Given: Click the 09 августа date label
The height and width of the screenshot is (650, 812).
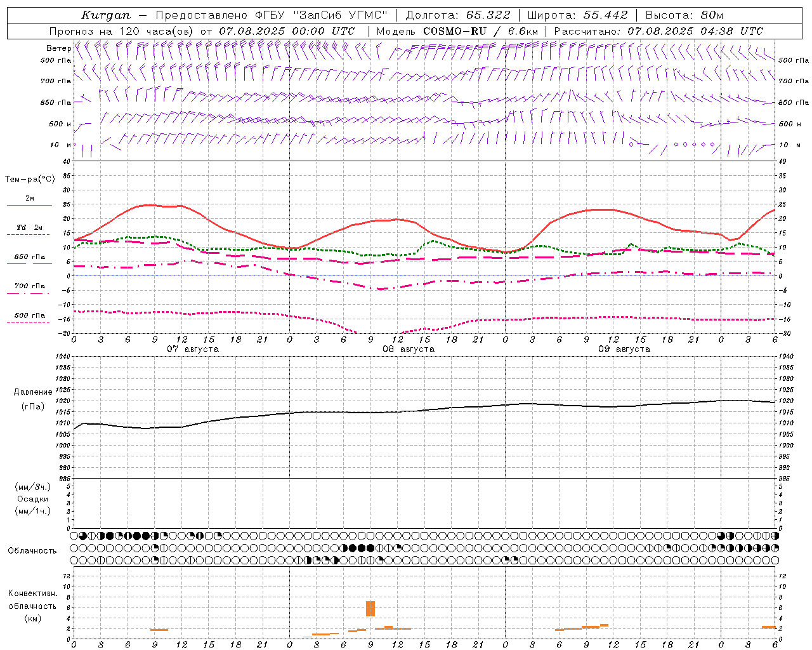Looking at the screenshot, I should [x=624, y=349].
